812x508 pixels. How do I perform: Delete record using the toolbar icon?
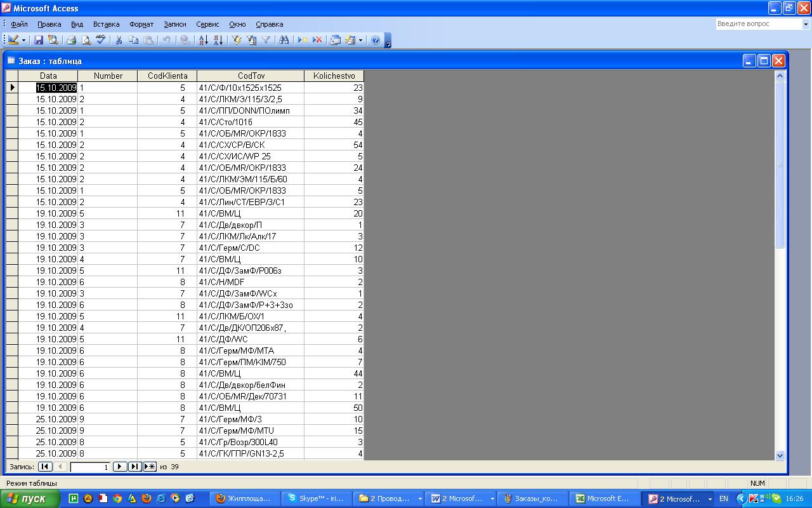point(317,40)
